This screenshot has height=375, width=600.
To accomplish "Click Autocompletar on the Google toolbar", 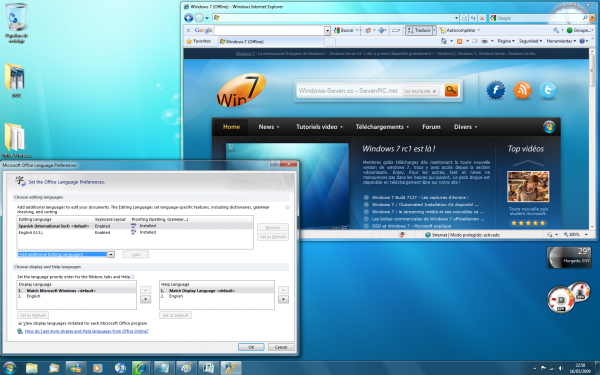I will click(x=459, y=30).
